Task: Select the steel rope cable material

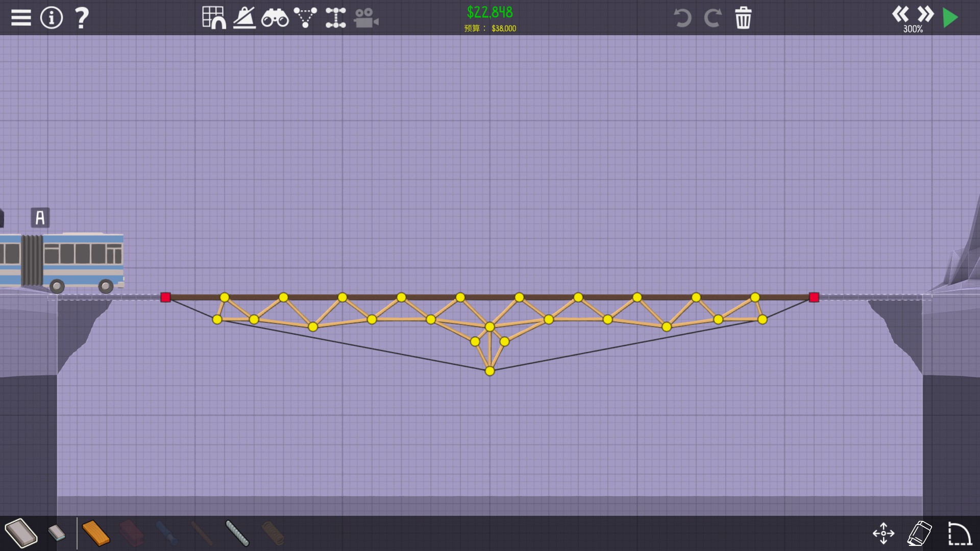Action: coord(237,533)
